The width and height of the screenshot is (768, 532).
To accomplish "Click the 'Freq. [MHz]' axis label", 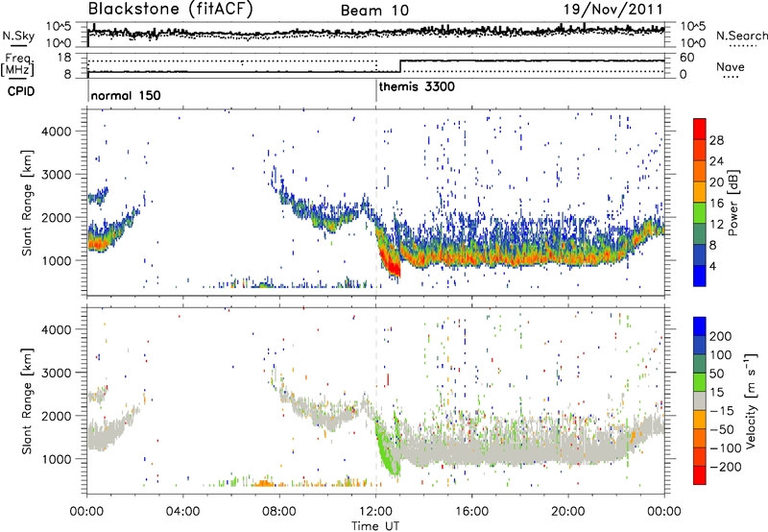I will [x=17, y=65].
